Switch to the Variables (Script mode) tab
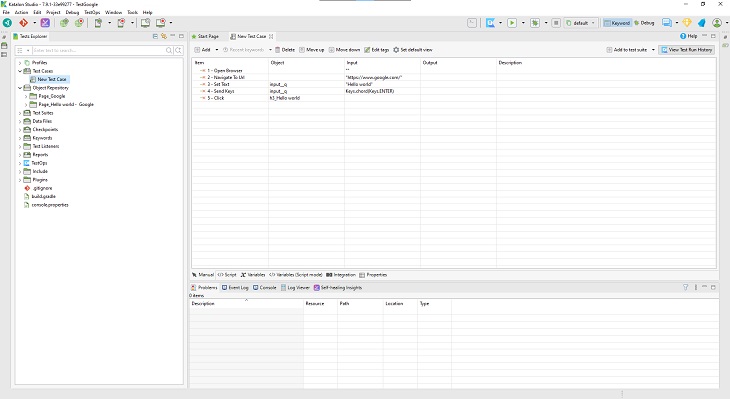 click(296, 275)
